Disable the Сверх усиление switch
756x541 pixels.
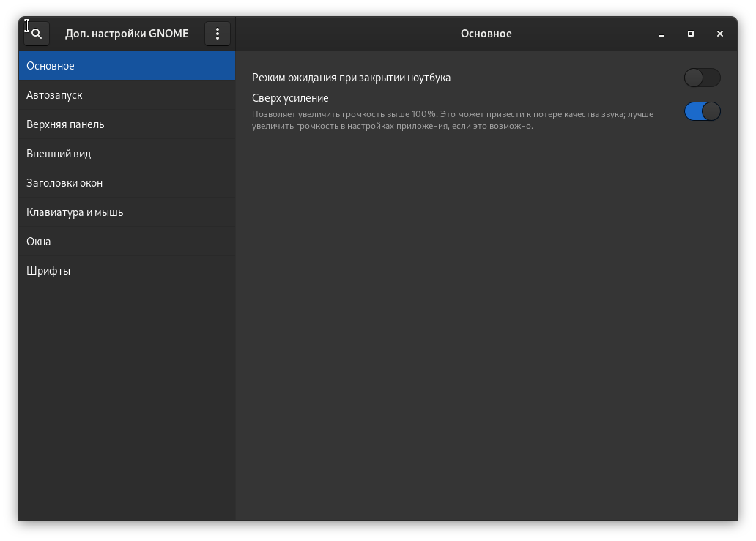(x=702, y=111)
